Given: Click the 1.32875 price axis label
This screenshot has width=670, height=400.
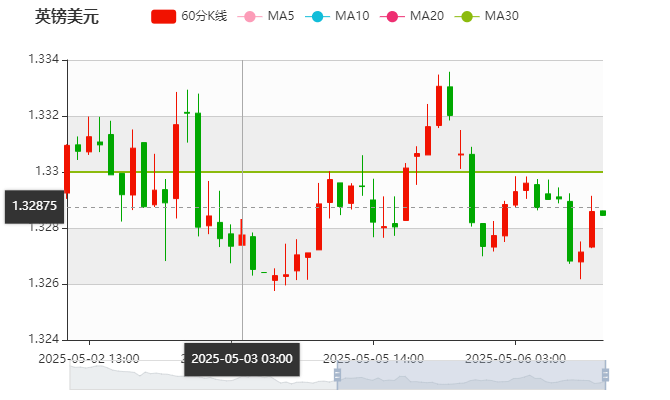Looking at the screenshot, I should pyautogui.click(x=33, y=206).
